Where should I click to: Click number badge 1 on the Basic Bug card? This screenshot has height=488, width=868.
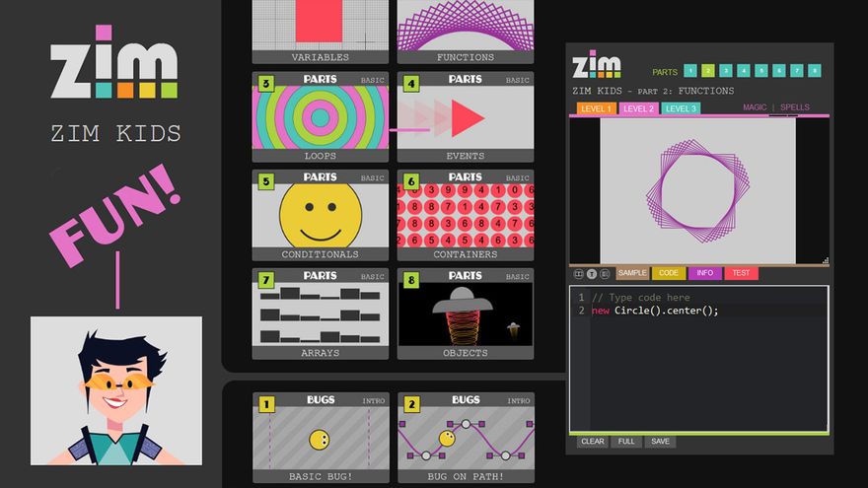(267, 404)
